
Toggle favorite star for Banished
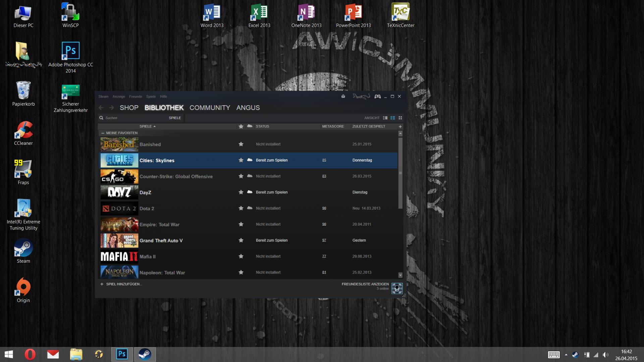[241, 144]
